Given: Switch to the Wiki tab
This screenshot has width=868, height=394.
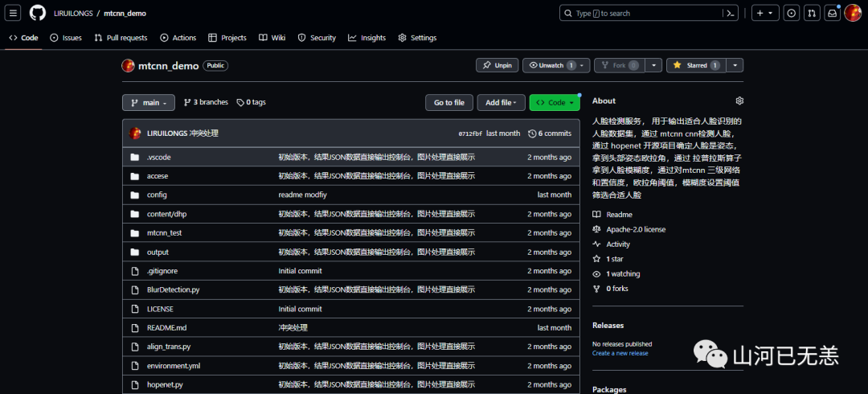Looking at the screenshot, I should coord(272,38).
